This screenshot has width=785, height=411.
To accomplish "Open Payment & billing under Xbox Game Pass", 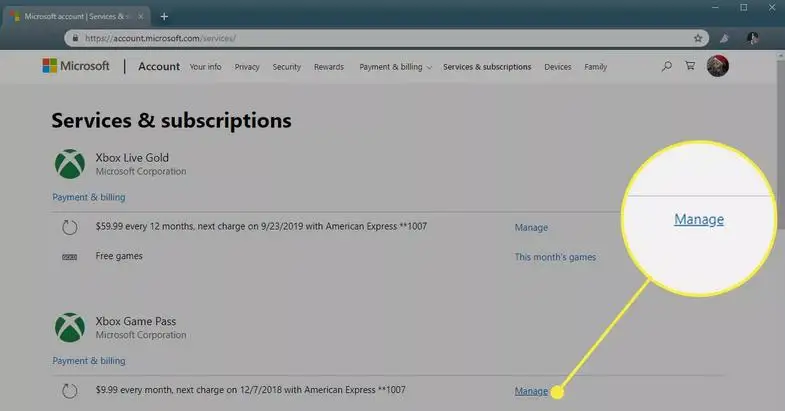I will click(89, 361).
